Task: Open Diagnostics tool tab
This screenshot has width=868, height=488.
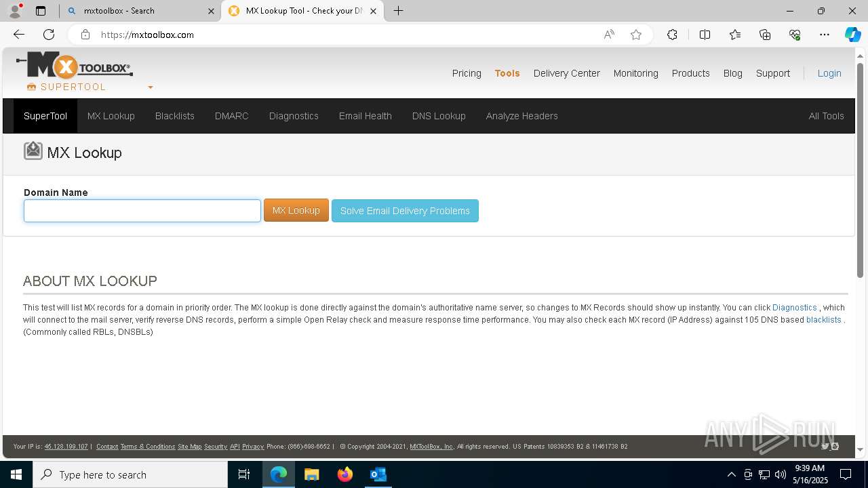Action: coord(294,116)
